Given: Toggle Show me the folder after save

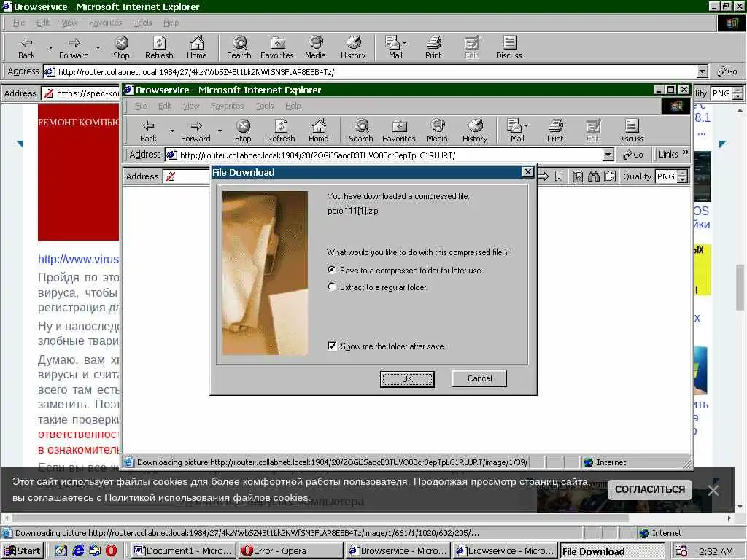Looking at the screenshot, I should pos(332,346).
